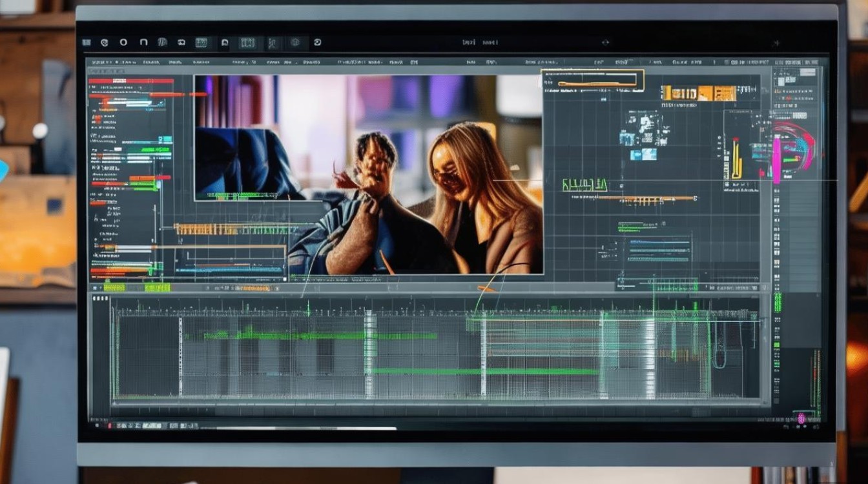The height and width of the screenshot is (484, 868).
Task: Click the round dial icon in the top toolbar
Action: (x=295, y=43)
